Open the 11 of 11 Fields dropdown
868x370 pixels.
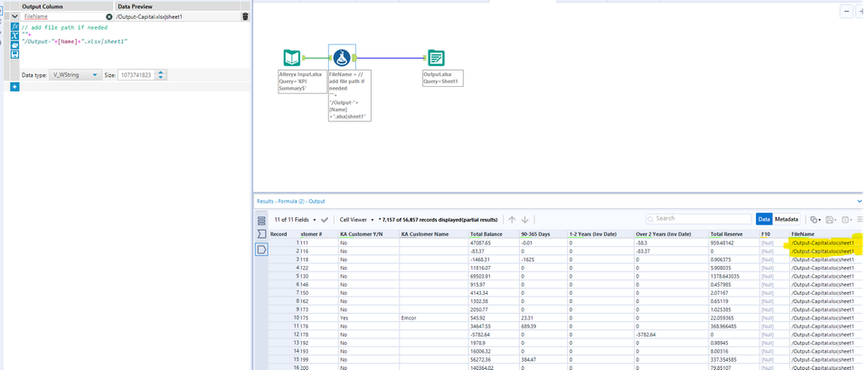(x=296, y=219)
